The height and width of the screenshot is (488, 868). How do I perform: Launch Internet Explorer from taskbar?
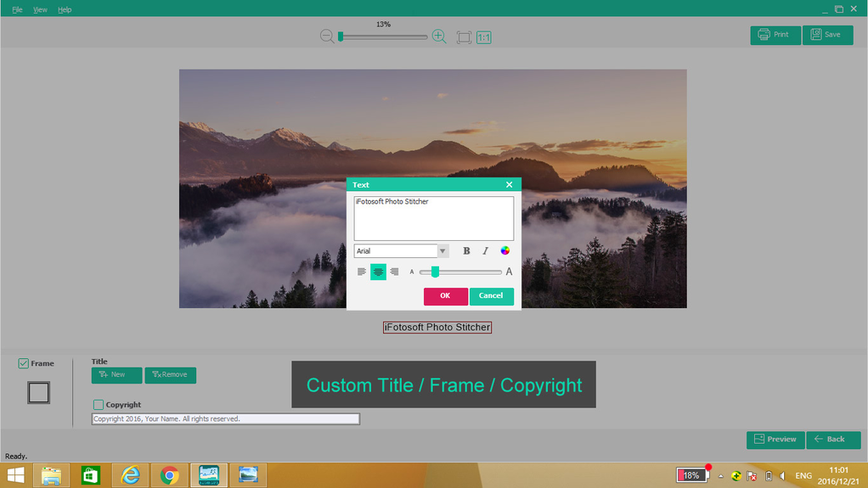tap(130, 475)
